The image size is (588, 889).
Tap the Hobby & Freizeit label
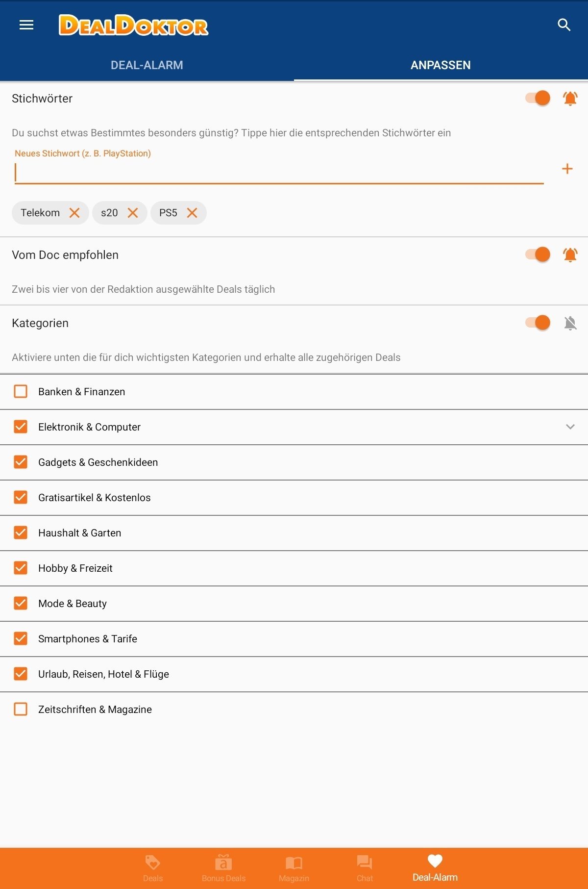[75, 568]
